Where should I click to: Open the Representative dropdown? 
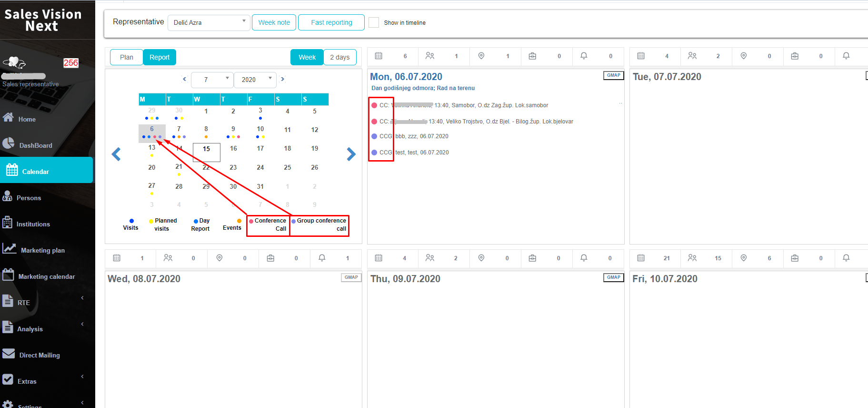[x=209, y=22]
